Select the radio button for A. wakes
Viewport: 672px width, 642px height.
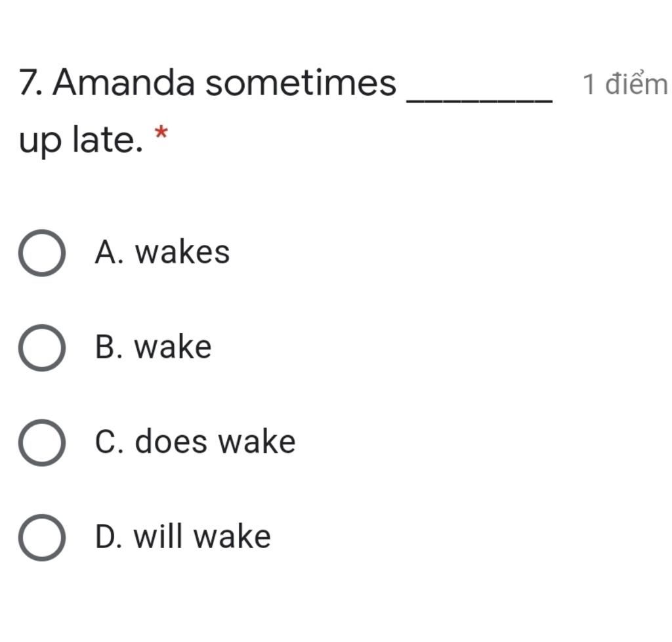(42, 253)
